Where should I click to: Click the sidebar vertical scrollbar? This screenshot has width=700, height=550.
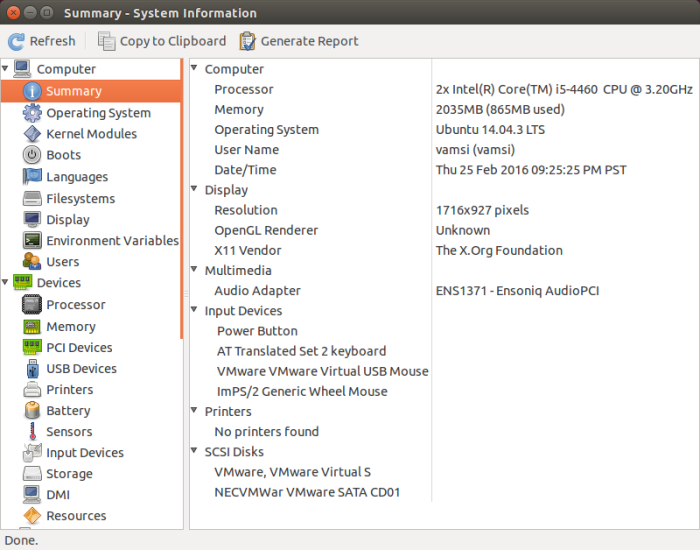pos(182,199)
